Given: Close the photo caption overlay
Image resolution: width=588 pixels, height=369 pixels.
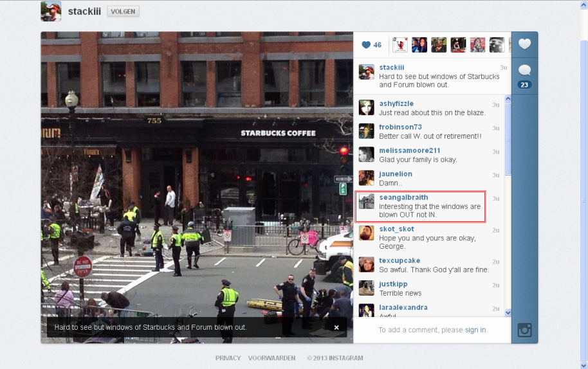Looking at the screenshot, I should coord(336,327).
